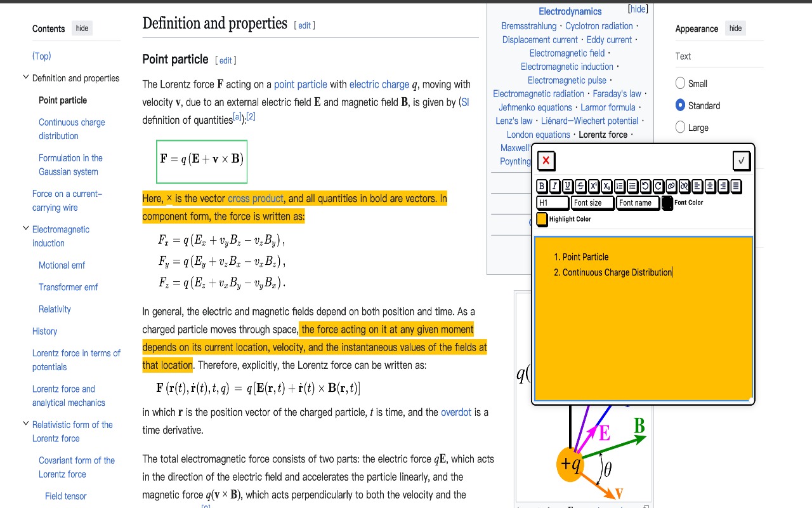This screenshot has height=508, width=812.
Task: Hide the Electrodynamics navbox section
Action: tap(638, 9)
